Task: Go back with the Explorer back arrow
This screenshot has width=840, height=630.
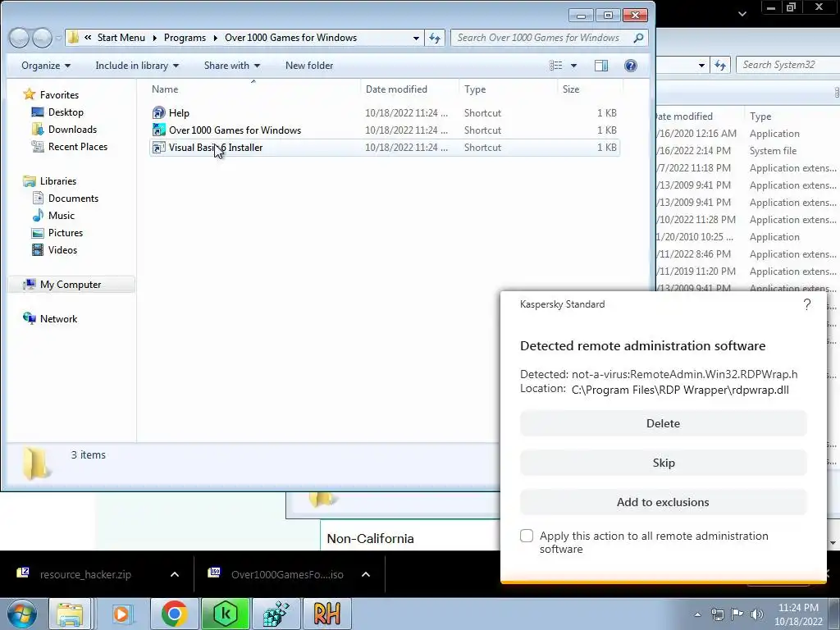Action: pyautogui.click(x=19, y=38)
